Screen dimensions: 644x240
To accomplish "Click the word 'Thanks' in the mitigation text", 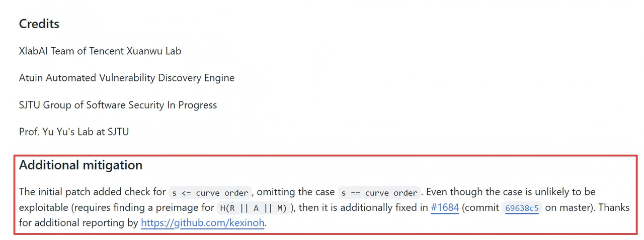I will point(614,207).
